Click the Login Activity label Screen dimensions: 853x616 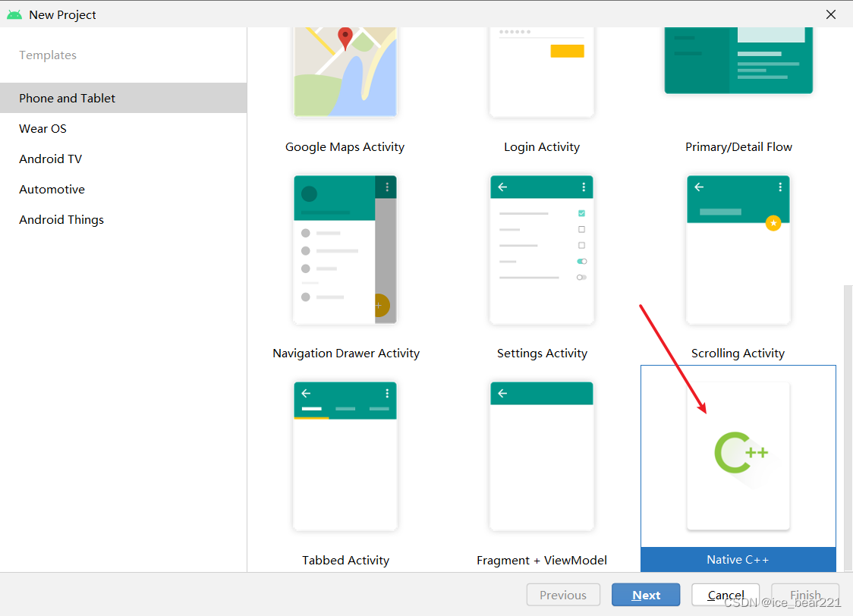coord(542,147)
